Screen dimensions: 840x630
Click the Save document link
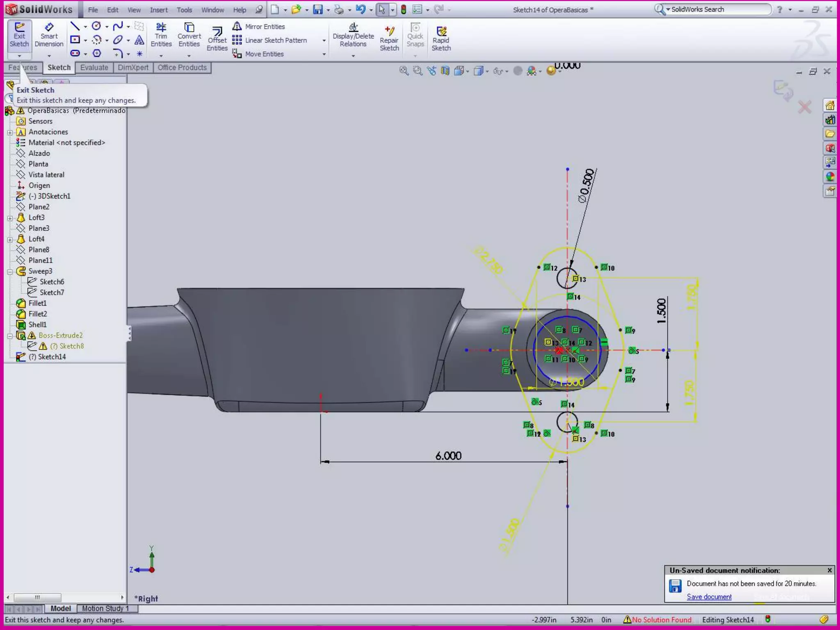tap(709, 597)
